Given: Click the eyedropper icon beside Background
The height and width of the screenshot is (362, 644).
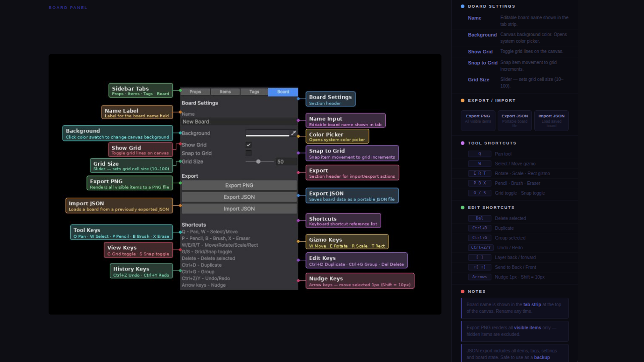Looking at the screenshot, I should tap(293, 133).
